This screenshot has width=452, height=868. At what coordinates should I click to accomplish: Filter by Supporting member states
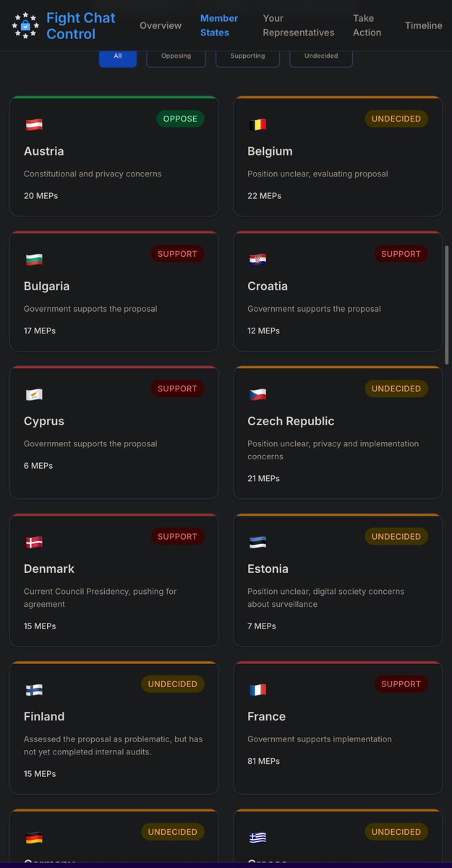247,56
